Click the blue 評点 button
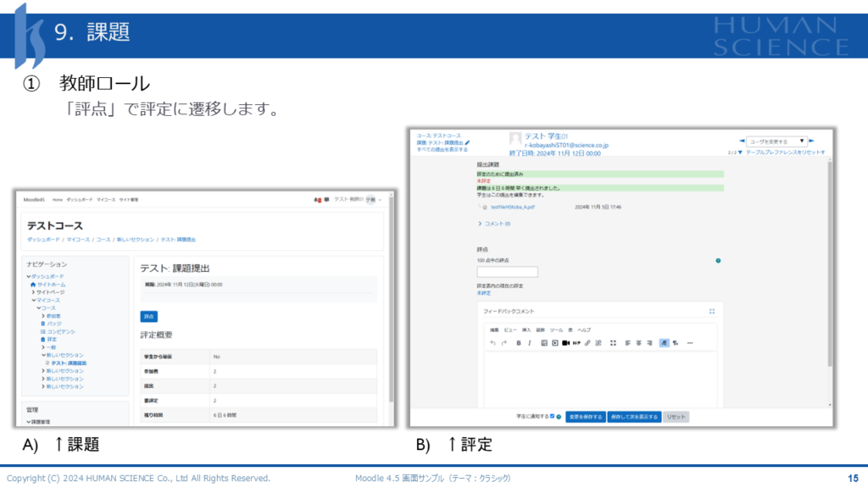 [x=149, y=317]
